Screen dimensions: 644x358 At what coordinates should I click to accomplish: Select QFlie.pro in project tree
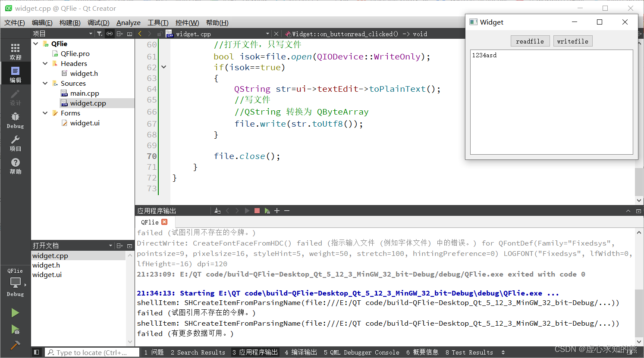coord(75,53)
